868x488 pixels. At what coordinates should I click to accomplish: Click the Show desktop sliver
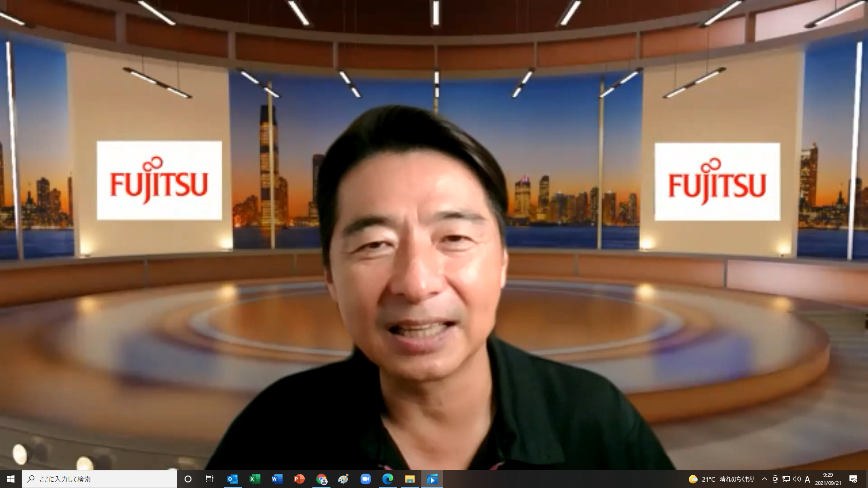(x=866, y=479)
